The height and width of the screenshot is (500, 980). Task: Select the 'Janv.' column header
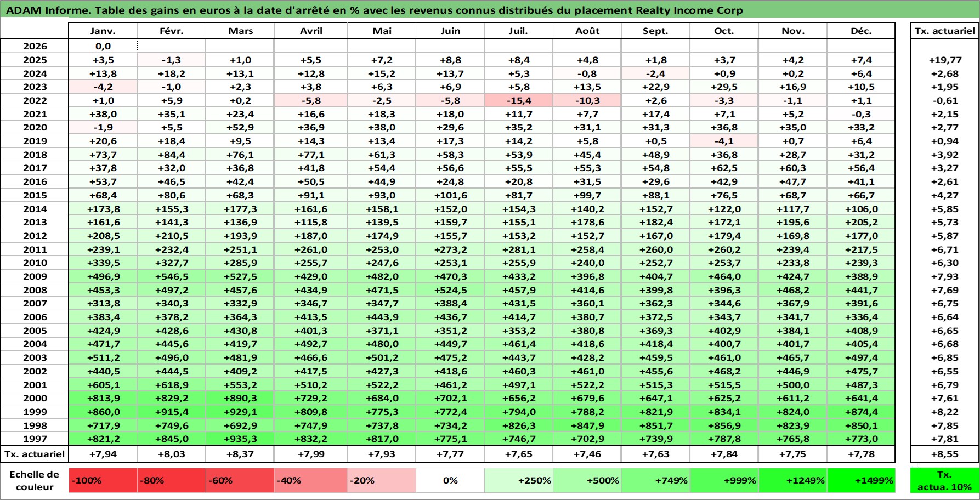coord(103,31)
